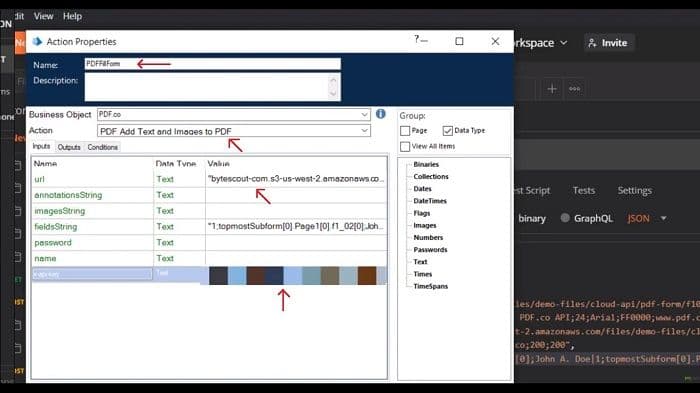This screenshot has width=700, height=393.
Task: Click the annotationsString value cell
Action: (296, 195)
